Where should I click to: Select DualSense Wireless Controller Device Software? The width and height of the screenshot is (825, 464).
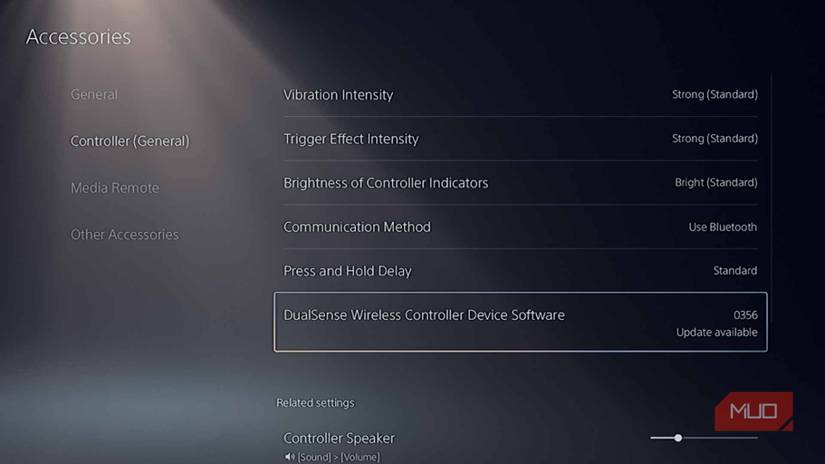(520, 322)
